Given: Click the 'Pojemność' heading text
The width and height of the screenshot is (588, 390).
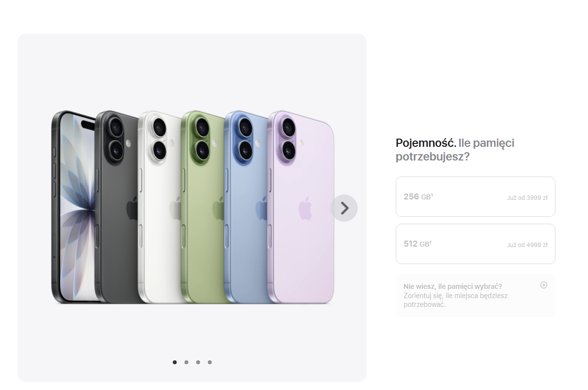Looking at the screenshot, I should pos(426,143).
